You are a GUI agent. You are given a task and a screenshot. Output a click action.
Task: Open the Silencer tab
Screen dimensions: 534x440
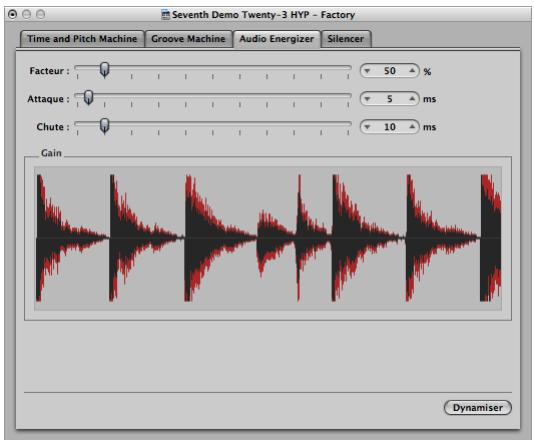[346, 39]
